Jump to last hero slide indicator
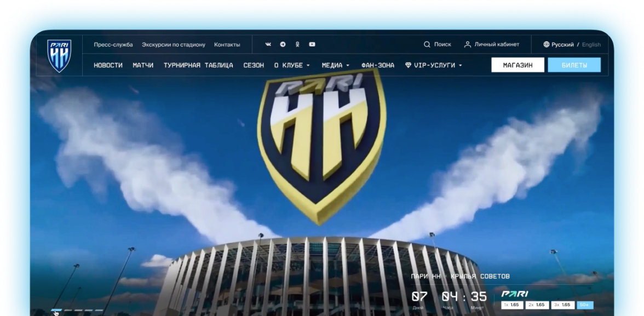Screen dimensions: 644x316 click(x=99, y=310)
